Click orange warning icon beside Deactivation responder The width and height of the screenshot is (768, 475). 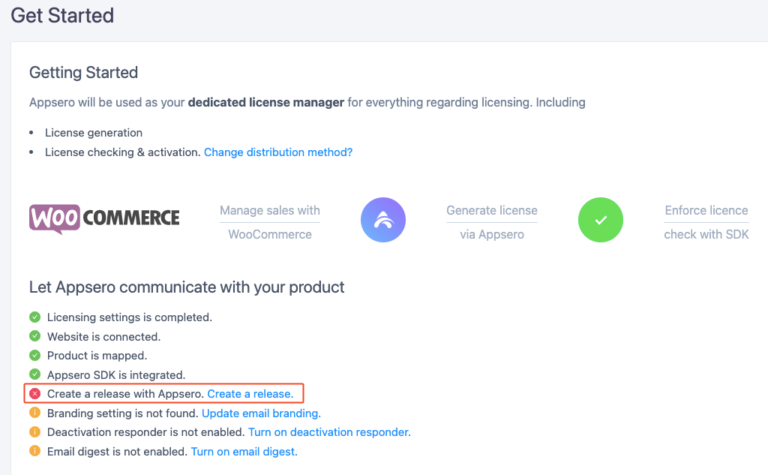(35, 432)
